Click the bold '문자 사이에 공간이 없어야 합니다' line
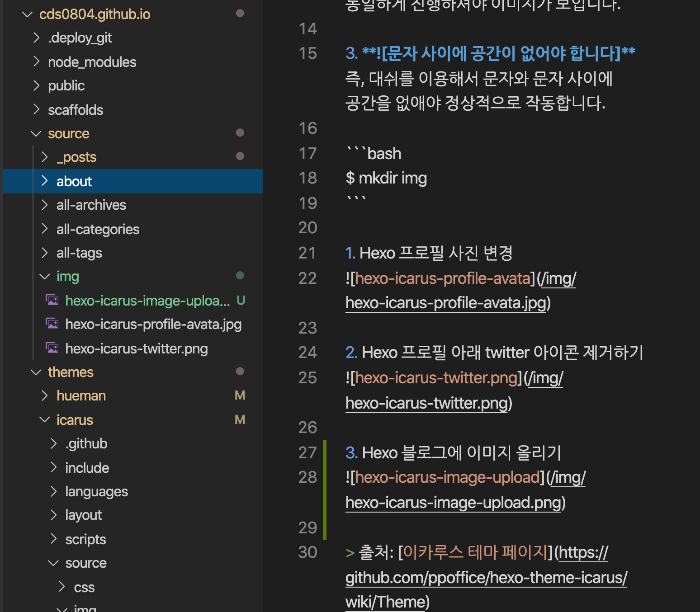Viewport: 700px width, 612px height. click(x=490, y=53)
